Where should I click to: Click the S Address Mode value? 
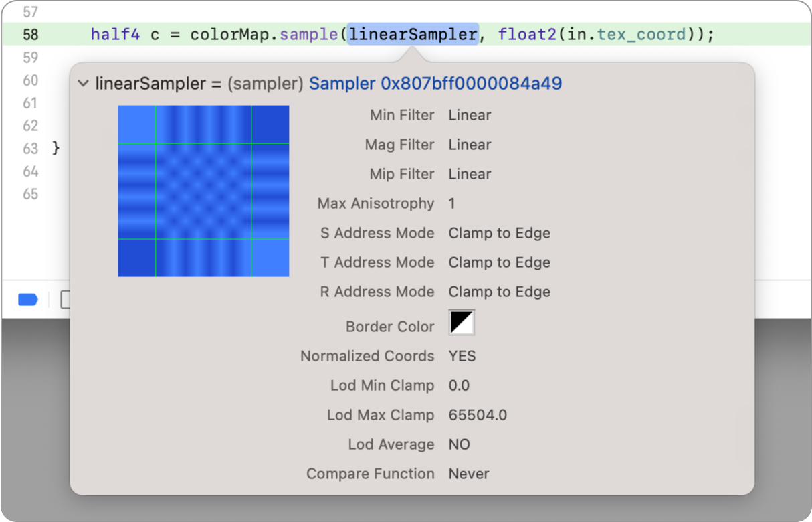[499, 233]
